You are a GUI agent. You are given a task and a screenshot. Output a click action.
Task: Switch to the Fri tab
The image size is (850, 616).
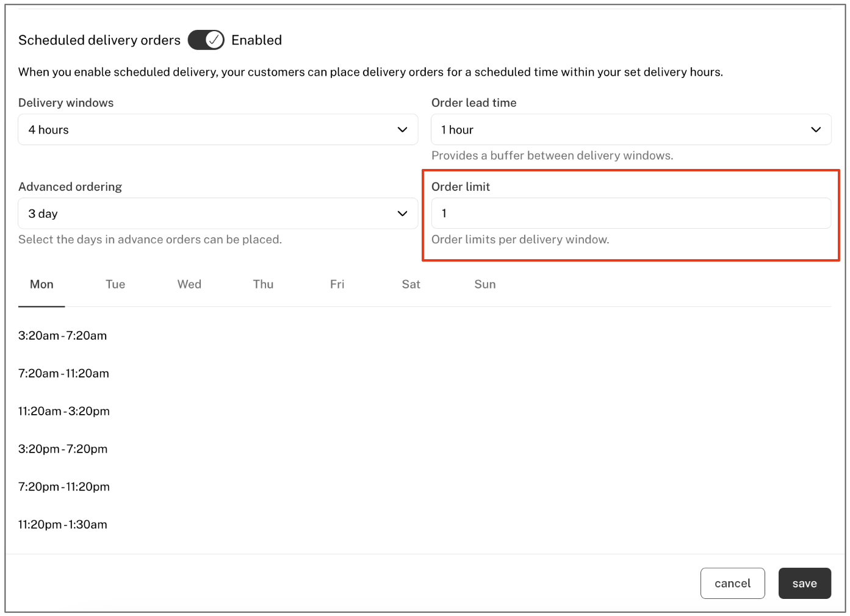coord(337,284)
